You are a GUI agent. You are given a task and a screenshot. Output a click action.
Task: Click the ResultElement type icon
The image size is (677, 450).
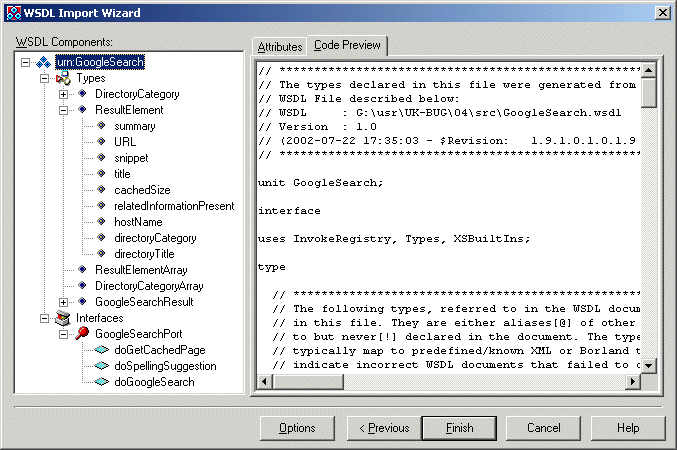tap(82, 110)
